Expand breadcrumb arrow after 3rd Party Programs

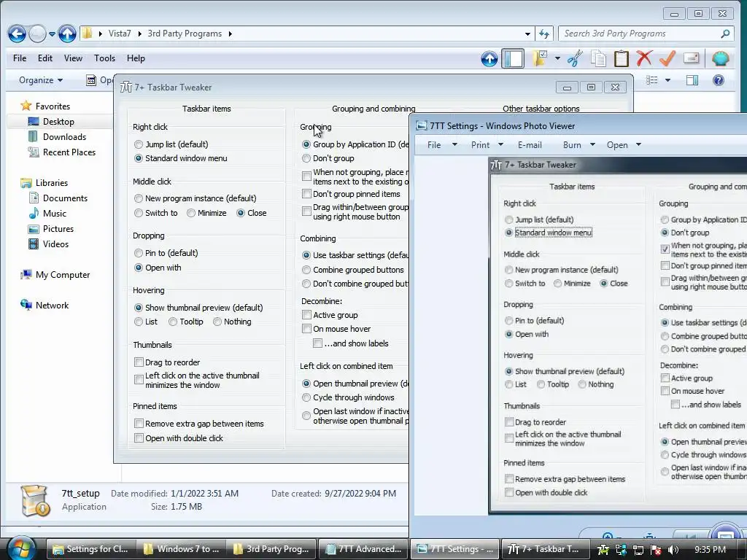(x=230, y=34)
